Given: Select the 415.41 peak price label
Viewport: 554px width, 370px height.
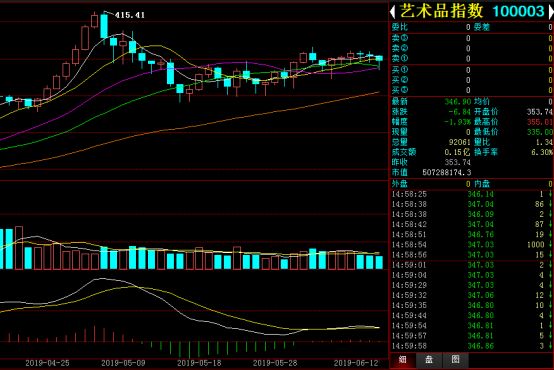Looking at the screenshot, I should (130, 15).
